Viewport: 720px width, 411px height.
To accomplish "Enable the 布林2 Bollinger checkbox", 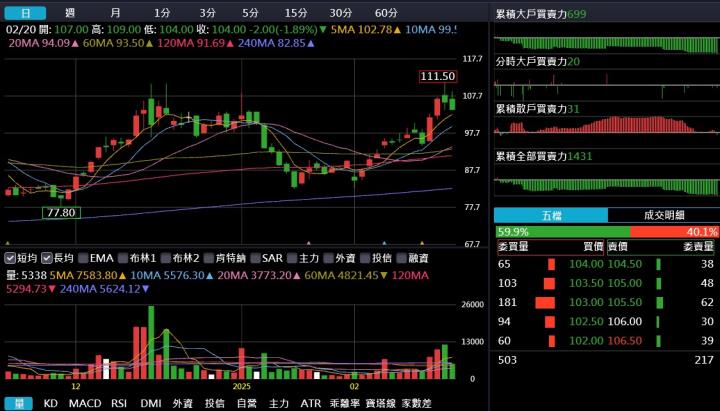I will point(166,258).
